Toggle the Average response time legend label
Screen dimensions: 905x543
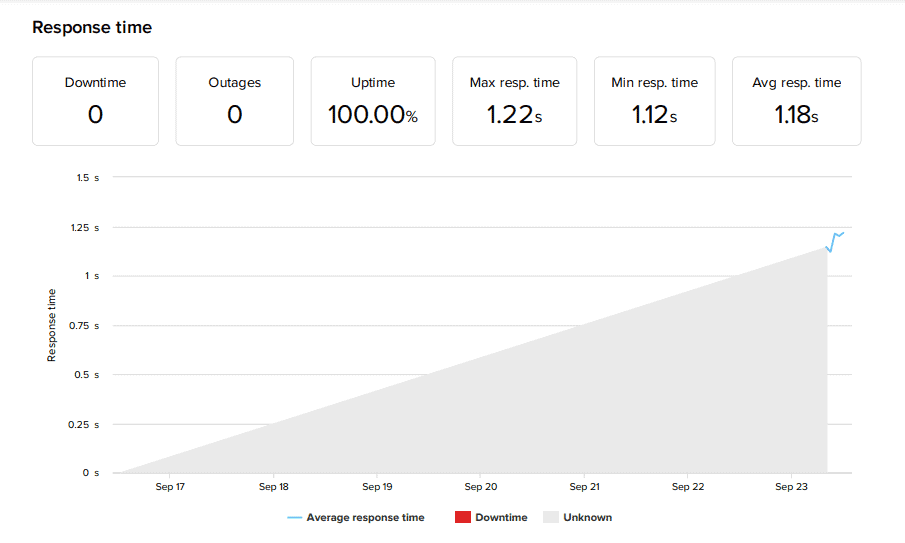click(x=365, y=518)
